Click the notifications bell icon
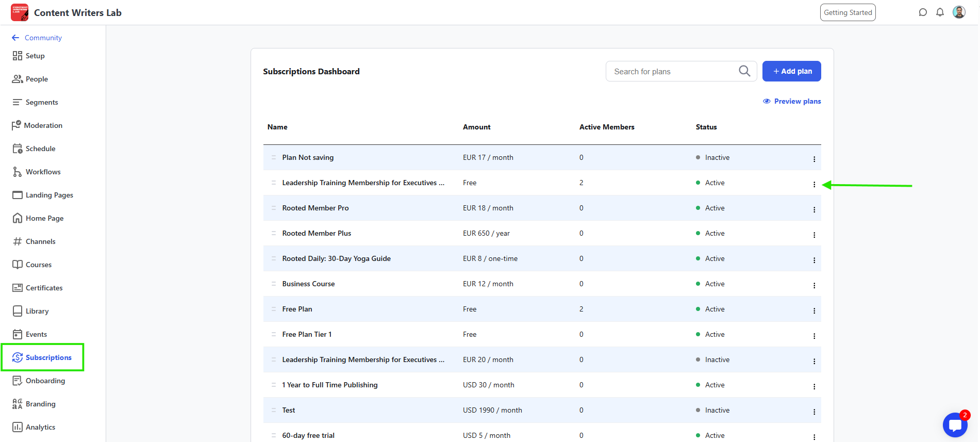The image size is (980, 442). pos(940,12)
